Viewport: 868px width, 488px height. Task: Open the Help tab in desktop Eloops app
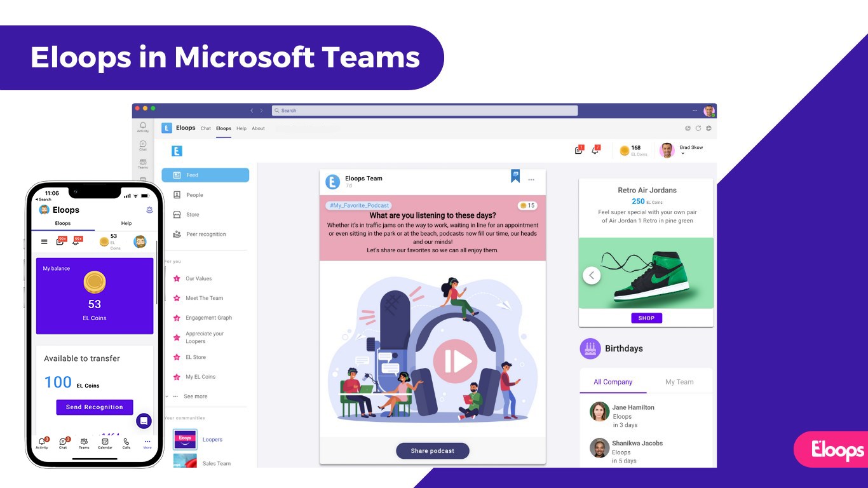tap(241, 128)
